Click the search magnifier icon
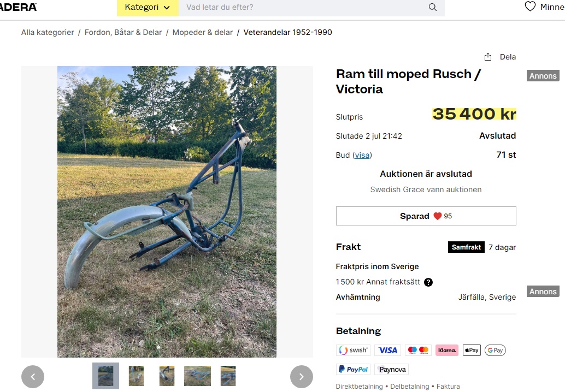 [433, 8]
